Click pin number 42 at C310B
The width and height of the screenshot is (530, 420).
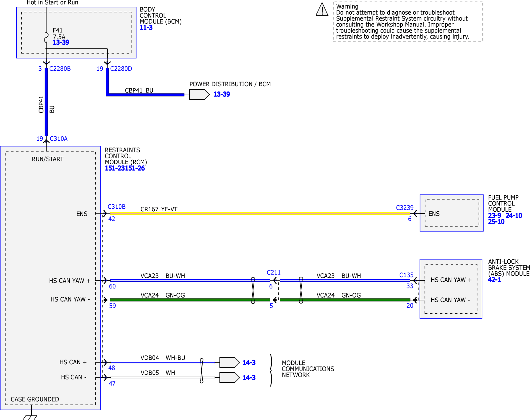[x=112, y=219]
